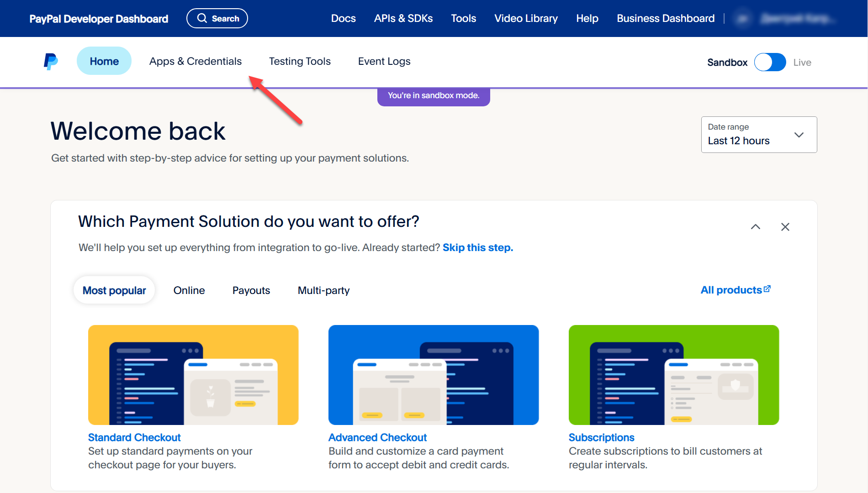The width and height of the screenshot is (868, 493).
Task: Close the payment solution panel
Action: tap(785, 227)
